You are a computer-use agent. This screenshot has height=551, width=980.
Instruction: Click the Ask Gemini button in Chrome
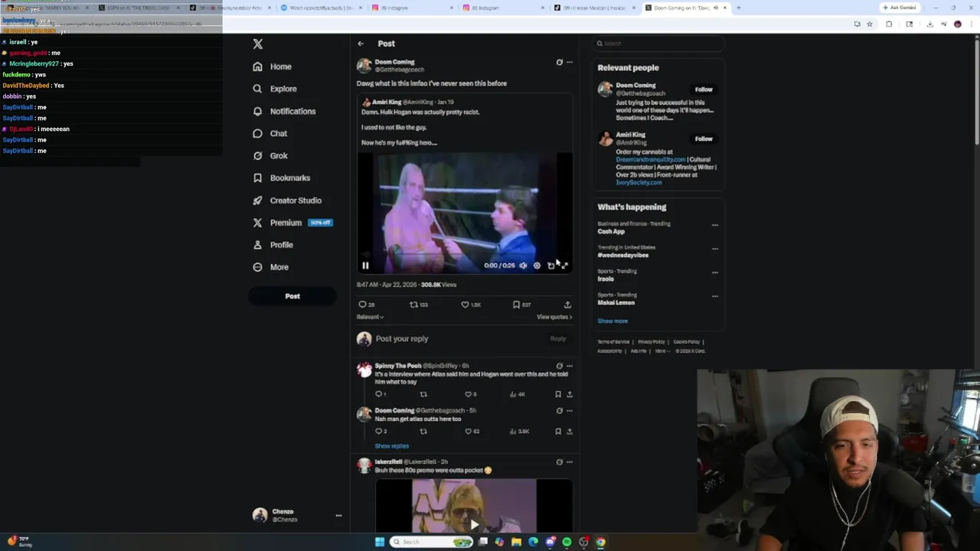898,8
